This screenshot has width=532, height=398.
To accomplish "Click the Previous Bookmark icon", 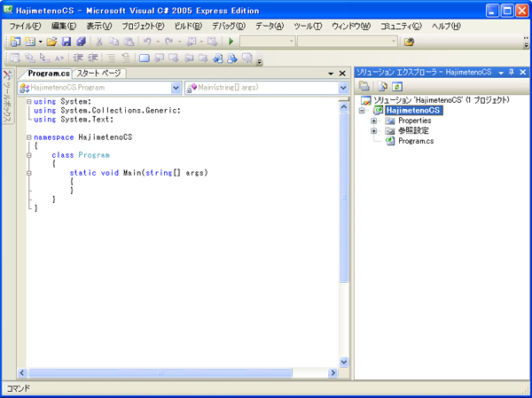I will coord(159,58).
